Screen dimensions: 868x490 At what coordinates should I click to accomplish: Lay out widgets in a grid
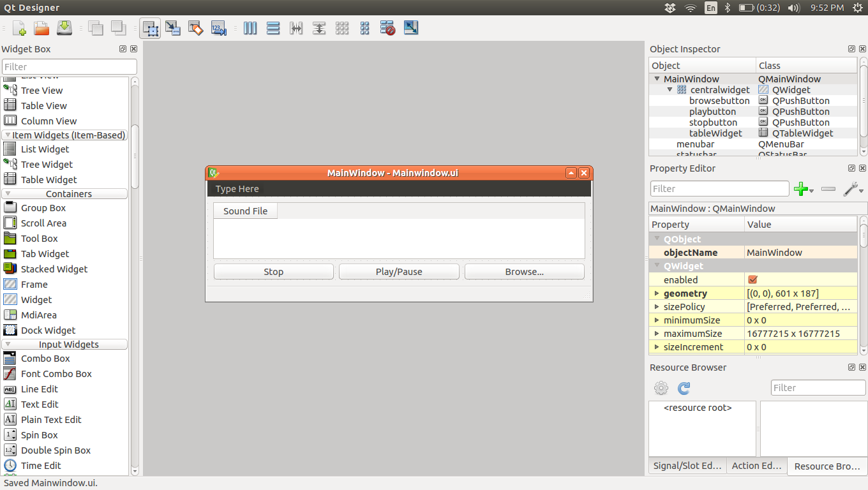pyautogui.click(x=364, y=28)
